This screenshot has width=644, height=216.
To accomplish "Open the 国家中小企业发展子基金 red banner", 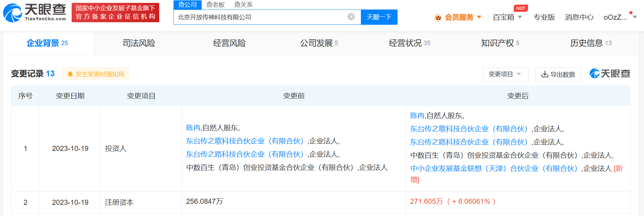I will coord(115,13).
